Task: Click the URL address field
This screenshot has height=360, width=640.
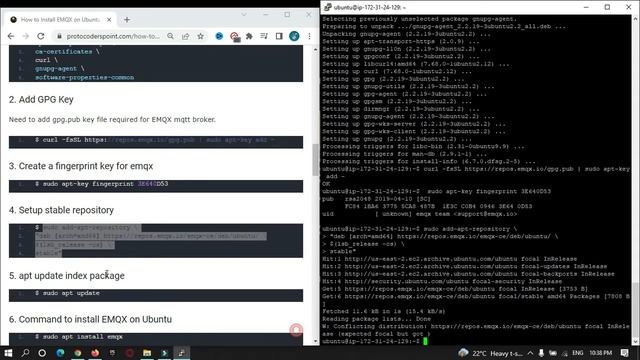Action: point(113,36)
